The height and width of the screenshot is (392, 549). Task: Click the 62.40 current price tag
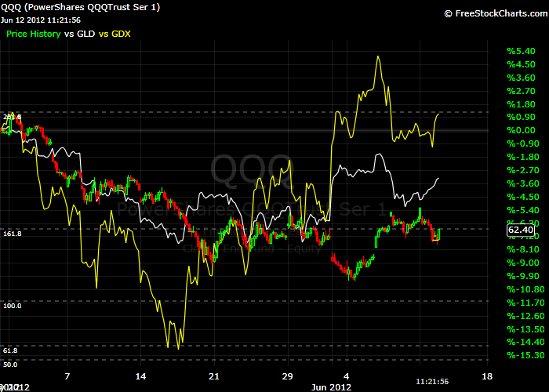521,230
